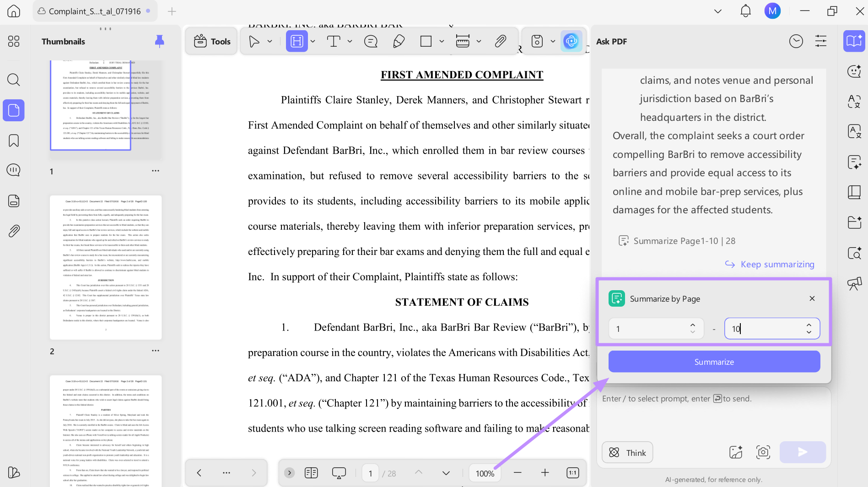Viewport: 868px width, 487px height.
Task: Select the Comment note tool
Action: (371, 41)
